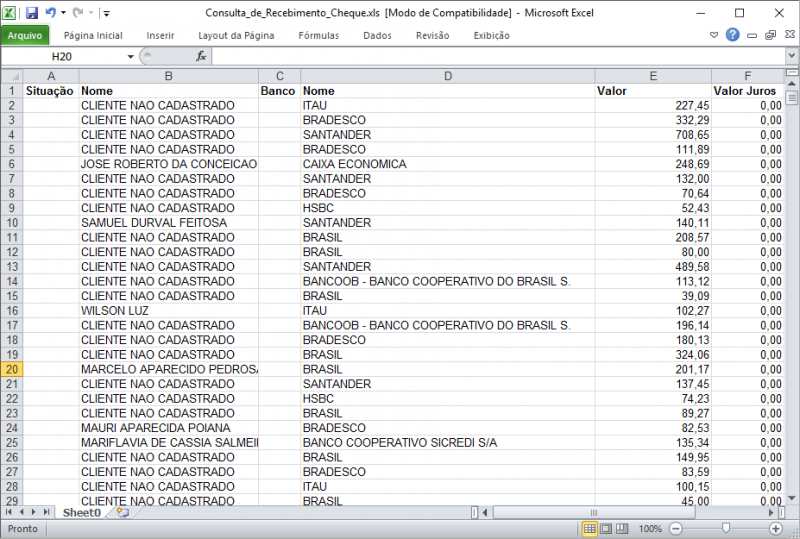Go to first sheet tab navigation arrow
800x539 pixels.
pos(9,512)
